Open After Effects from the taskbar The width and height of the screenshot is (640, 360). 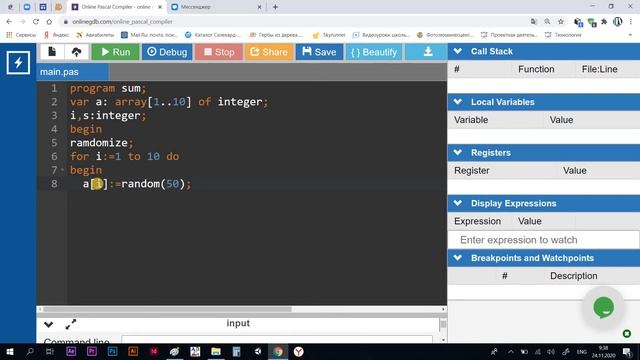(x=71, y=351)
